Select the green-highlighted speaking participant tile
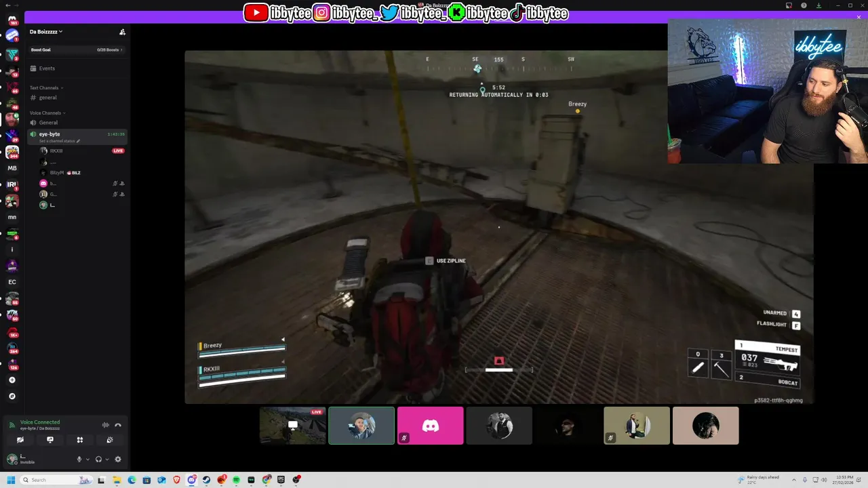 pos(361,426)
